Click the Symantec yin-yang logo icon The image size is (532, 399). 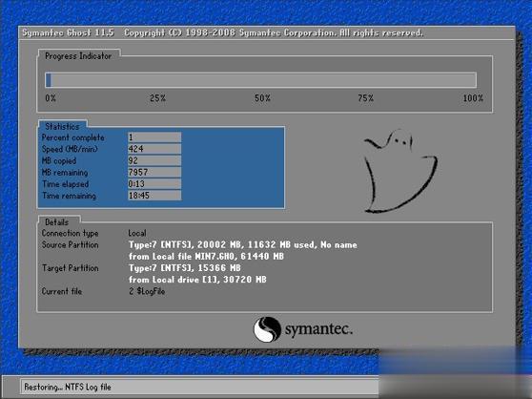[267, 329]
